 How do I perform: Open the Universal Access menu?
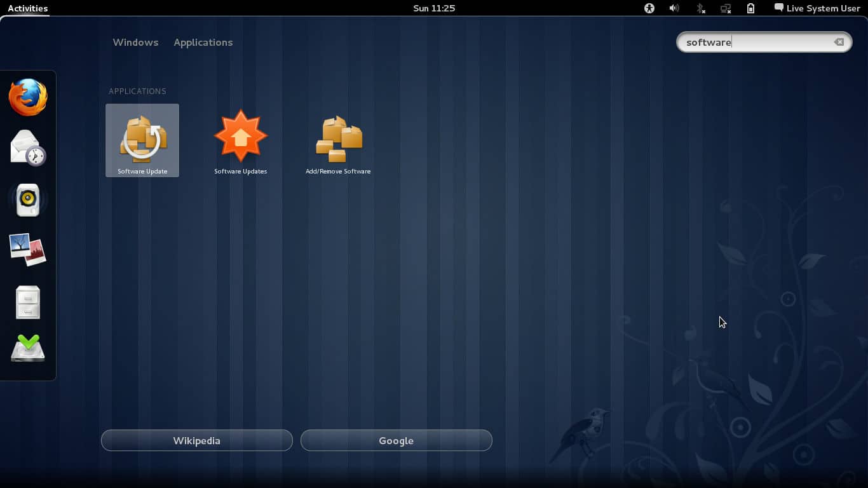[649, 8]
